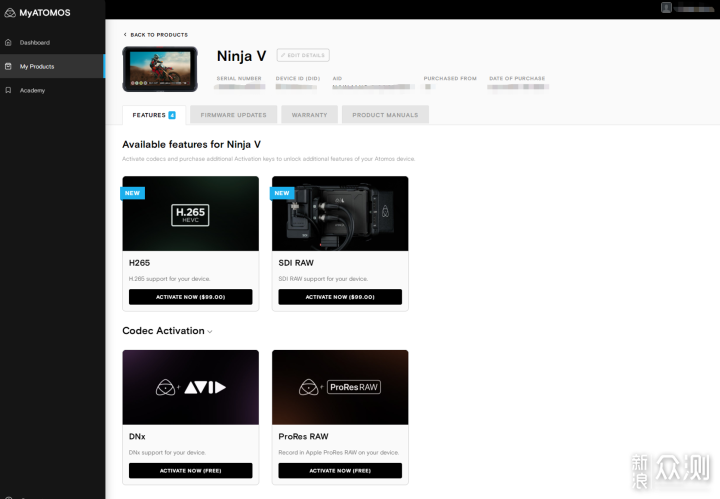Click the My Products box icon
The width and height of the screenshot is (720, 499).
point(8,66)
